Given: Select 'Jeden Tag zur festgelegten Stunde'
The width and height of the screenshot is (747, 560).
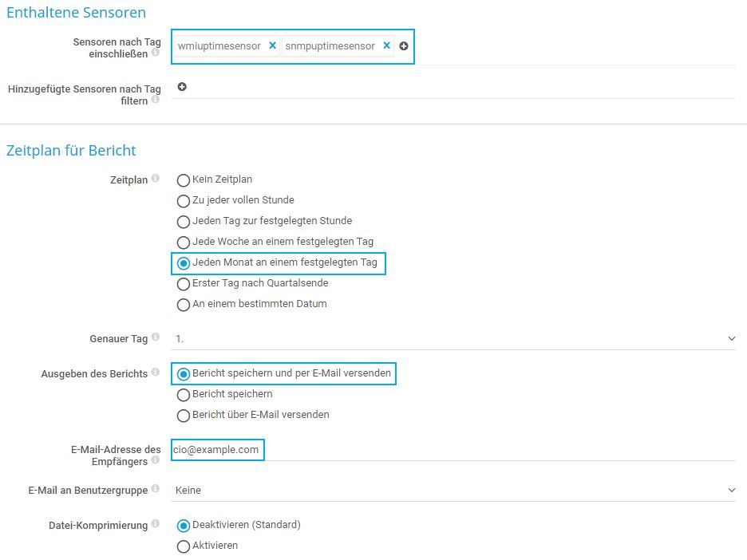Looking at the screenshot, I should point(184,222).
